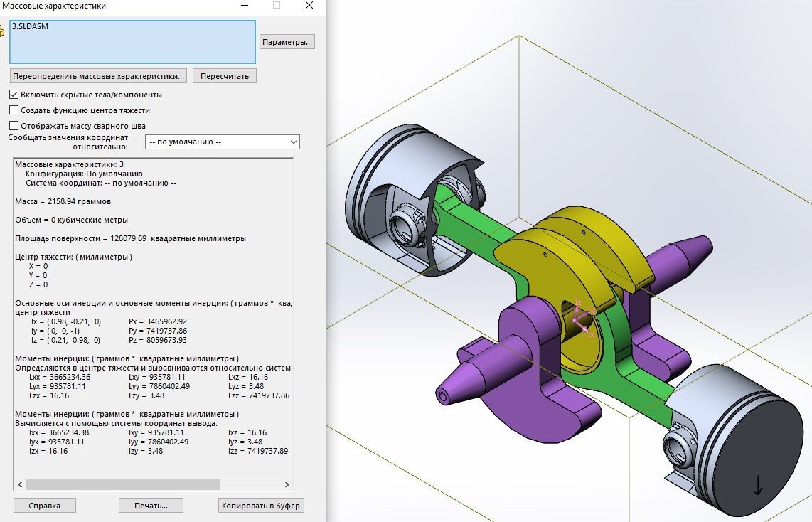
Task: Open Справка help
Action: pos(44,506)
